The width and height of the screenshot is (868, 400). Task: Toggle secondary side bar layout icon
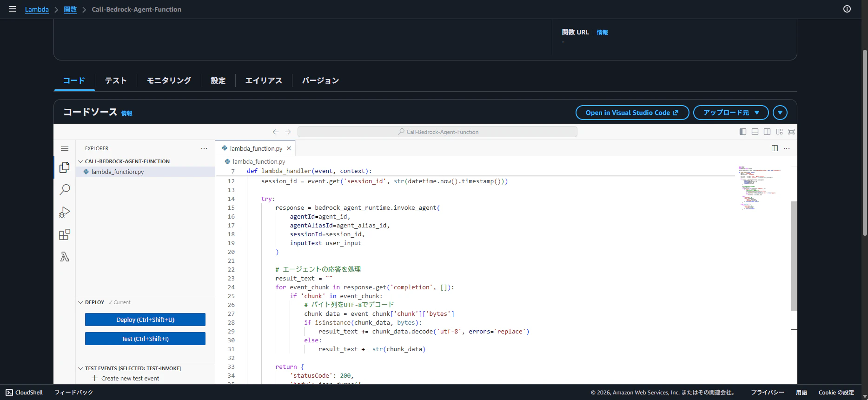[767, 132]
